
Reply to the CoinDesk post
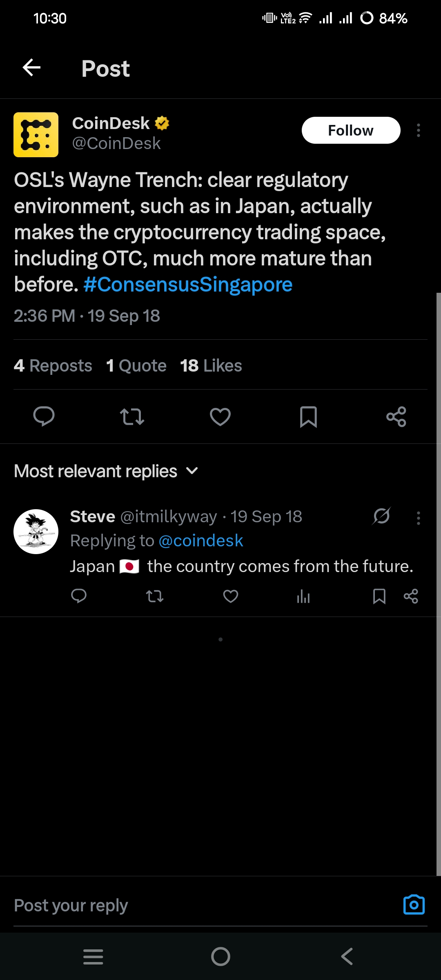[x=44, y=416]
